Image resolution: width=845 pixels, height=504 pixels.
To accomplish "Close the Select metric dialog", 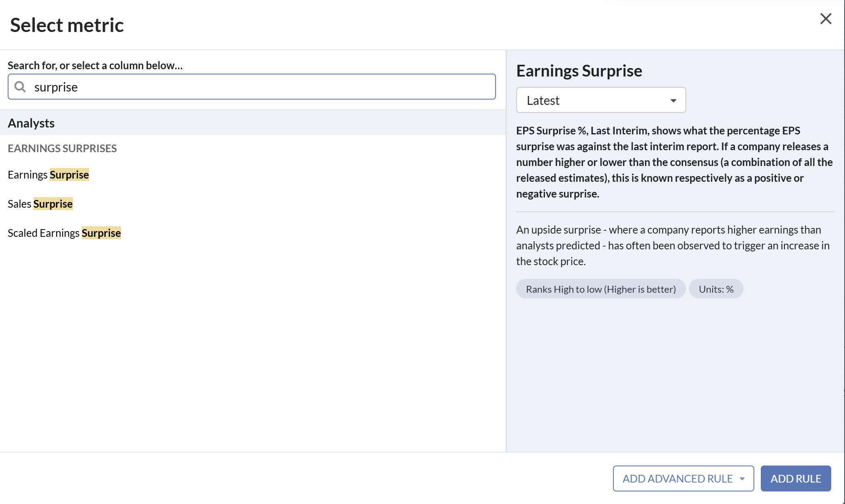I will click(x=826, y=19).
